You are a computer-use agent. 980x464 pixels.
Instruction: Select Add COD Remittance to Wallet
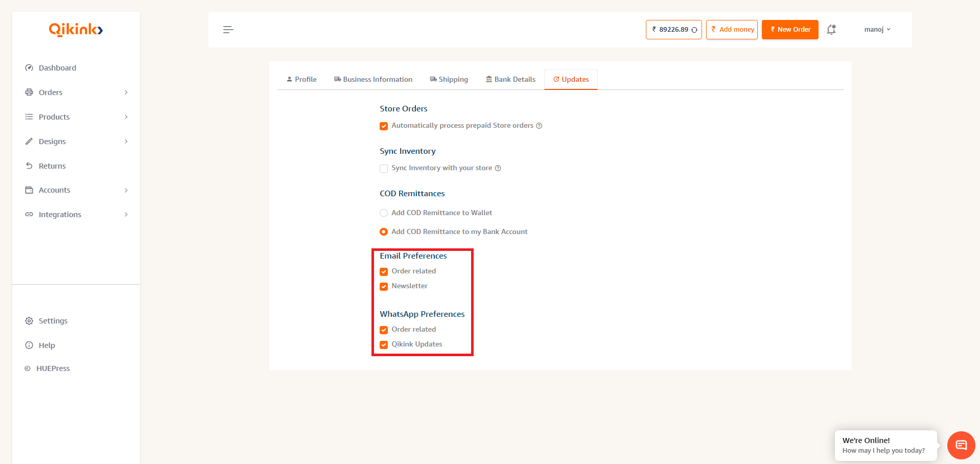click(384, 213)
